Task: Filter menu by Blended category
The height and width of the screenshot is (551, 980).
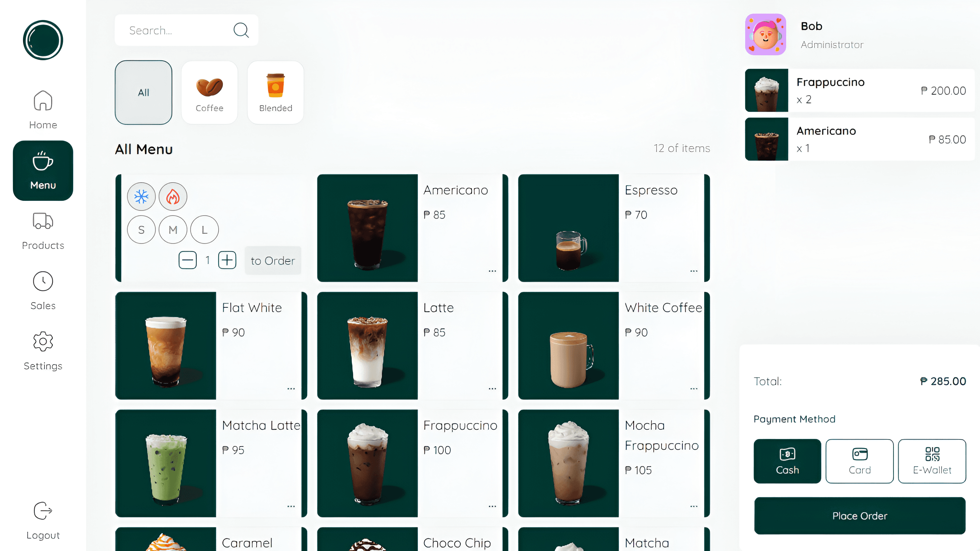Action: tap(275, 93)
